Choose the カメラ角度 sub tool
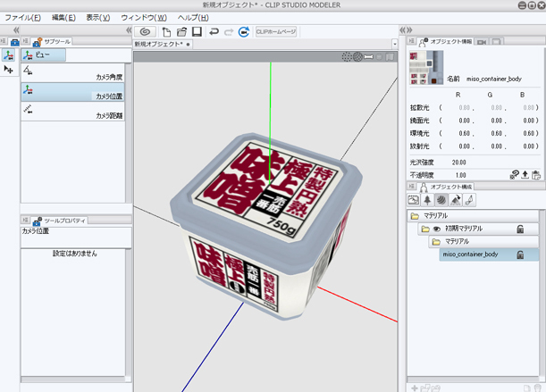The image size is (546, 392). coord(72,72)
